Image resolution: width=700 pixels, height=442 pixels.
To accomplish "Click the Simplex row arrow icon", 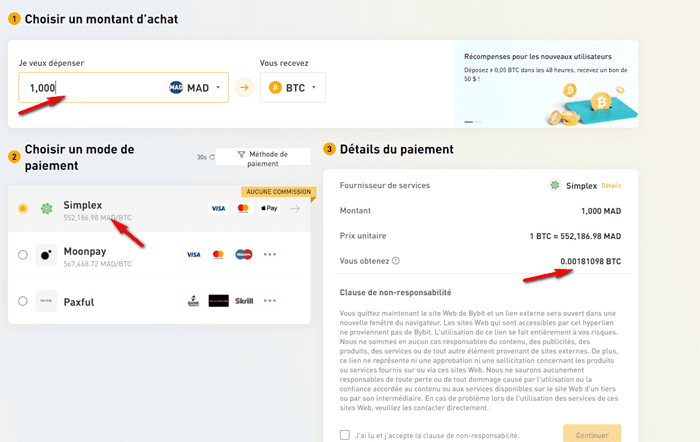I will point(295,208).
